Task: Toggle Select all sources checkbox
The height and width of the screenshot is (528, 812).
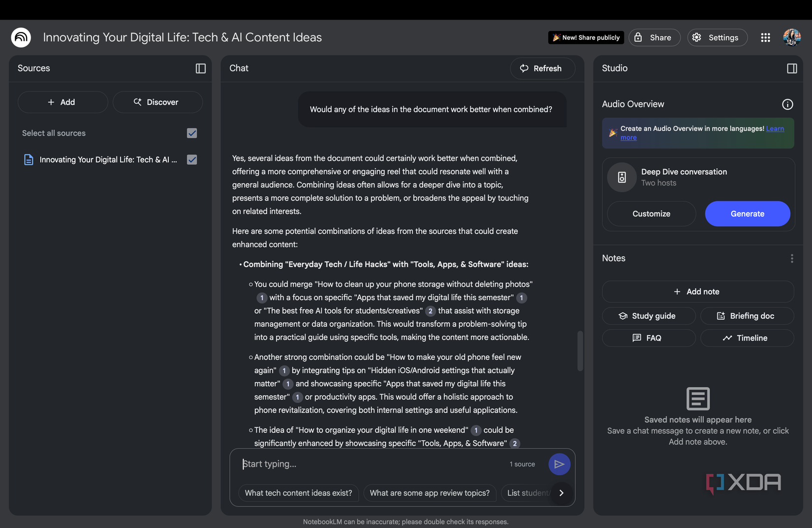Action: pos(192,133)
